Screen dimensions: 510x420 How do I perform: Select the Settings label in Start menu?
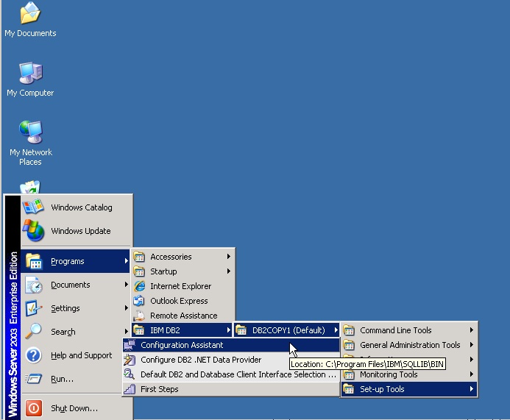[x=65, y=308]
